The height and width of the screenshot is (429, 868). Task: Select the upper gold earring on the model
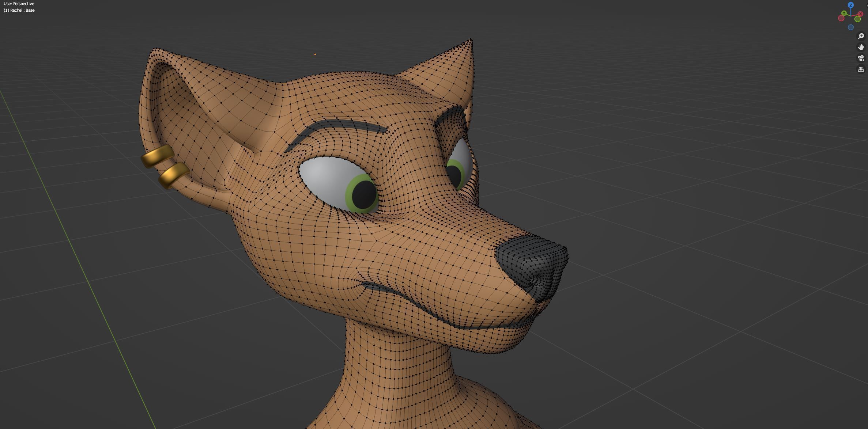click(x=157, y=156)
